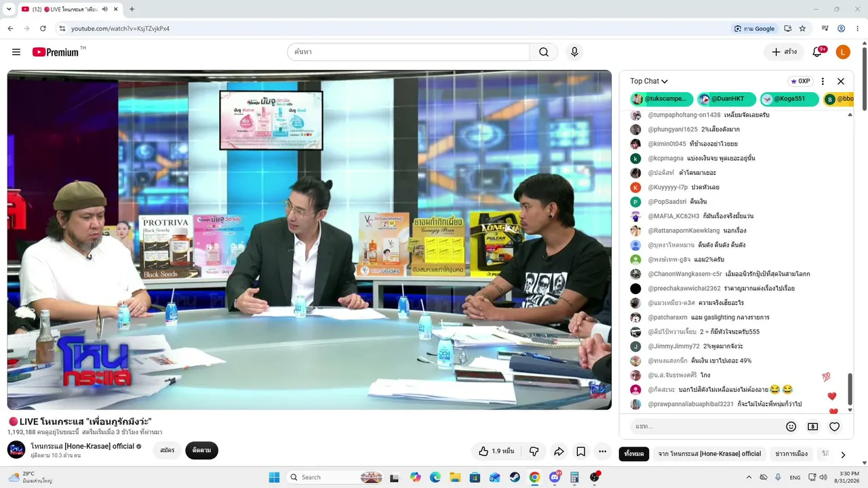The width and height of the screenshot is (868, 488).
Task: Click the ติดตาม subscribe button
Action: click(201, 450)
